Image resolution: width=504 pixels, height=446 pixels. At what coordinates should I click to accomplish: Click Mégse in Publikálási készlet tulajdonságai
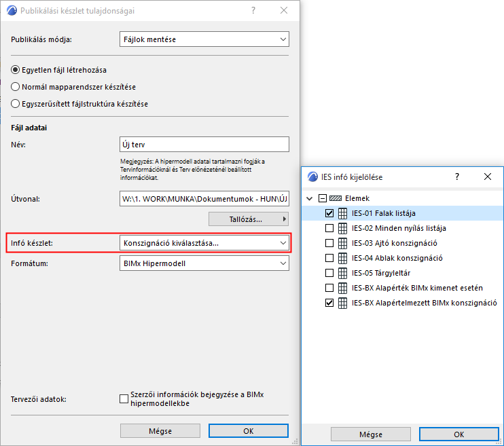coord(160,431)
